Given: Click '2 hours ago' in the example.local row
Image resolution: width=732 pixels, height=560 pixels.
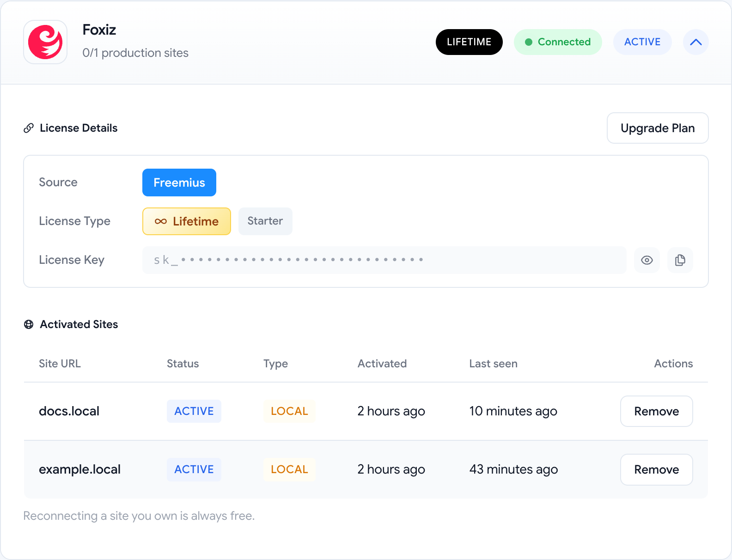Looking at the screenshot, I should pyautogui.click(x=391, y=469).
